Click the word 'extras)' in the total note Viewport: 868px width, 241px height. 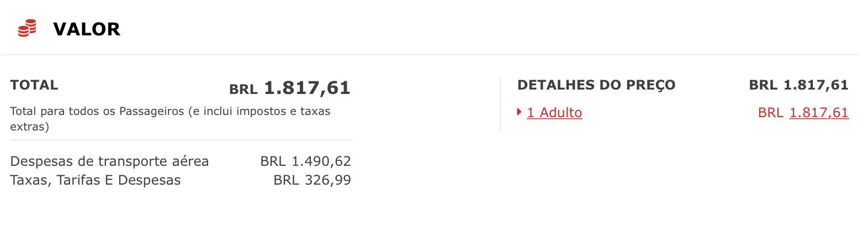[x=30, y=127]
